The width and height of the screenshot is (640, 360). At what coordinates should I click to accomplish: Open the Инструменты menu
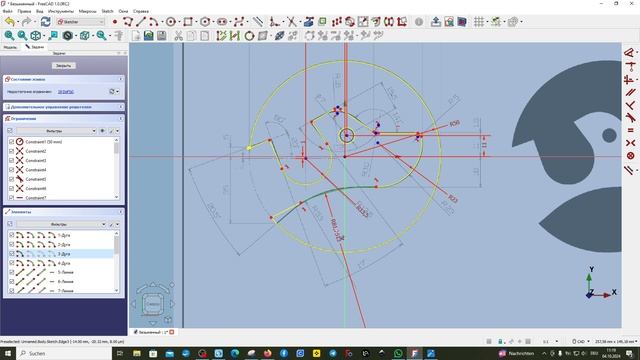coord(61,11)
